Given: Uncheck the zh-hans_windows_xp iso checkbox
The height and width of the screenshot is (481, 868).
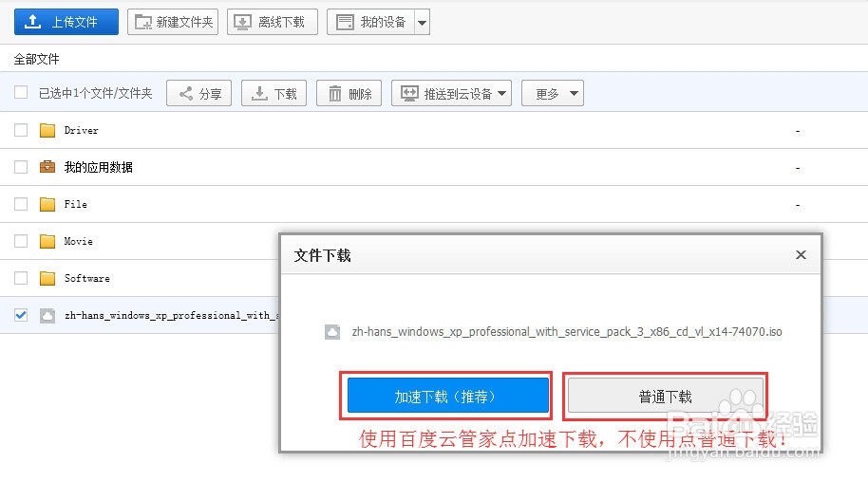Looking at the screenshot, I should 21,315.
